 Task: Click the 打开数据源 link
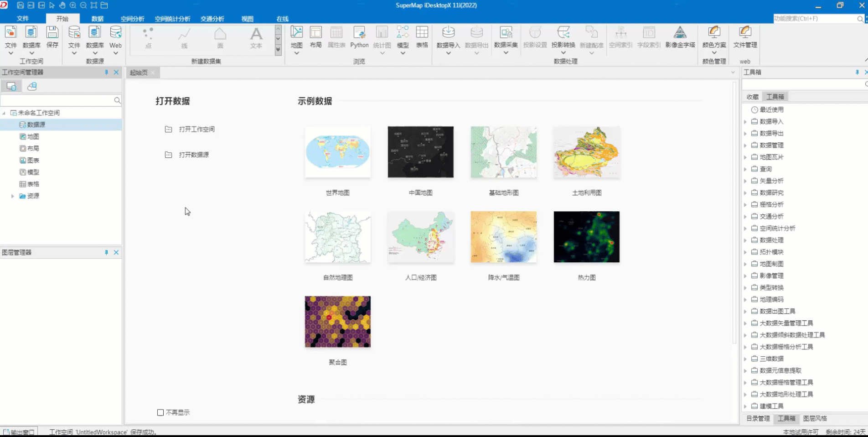point(194,155)
